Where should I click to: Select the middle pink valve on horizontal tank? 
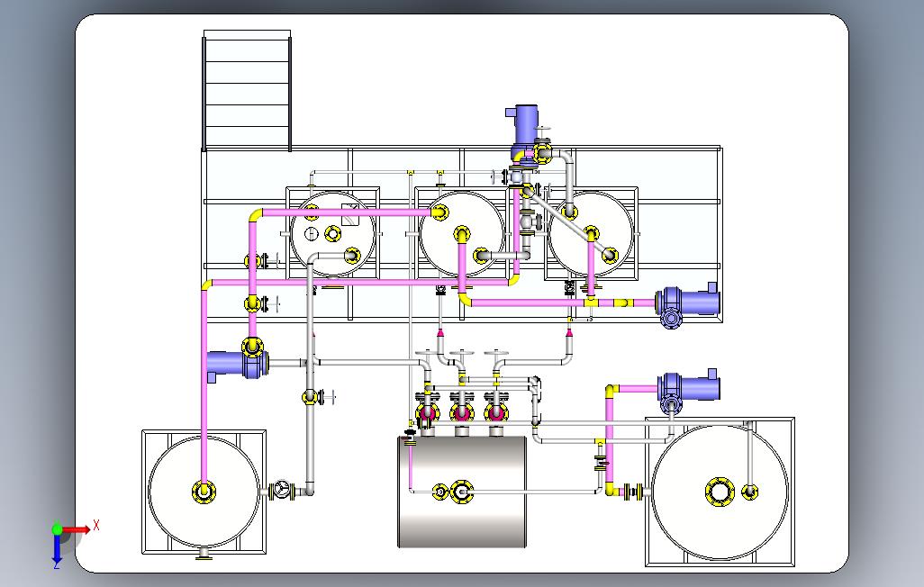462,412
